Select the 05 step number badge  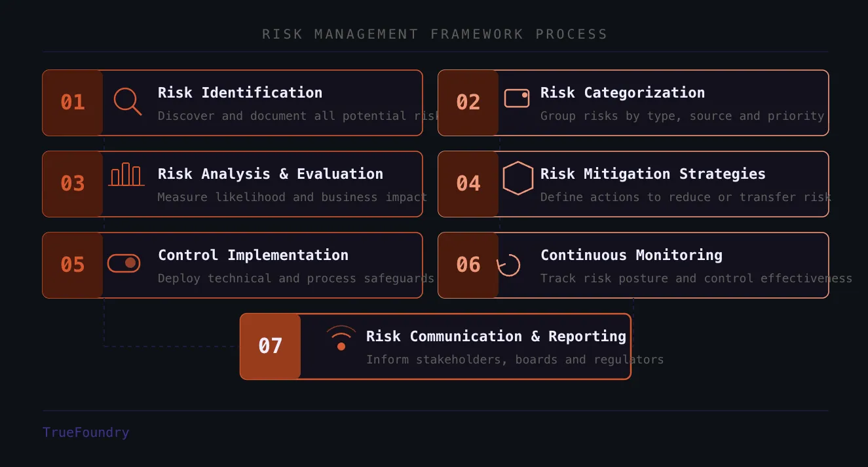tap(73, 265)
